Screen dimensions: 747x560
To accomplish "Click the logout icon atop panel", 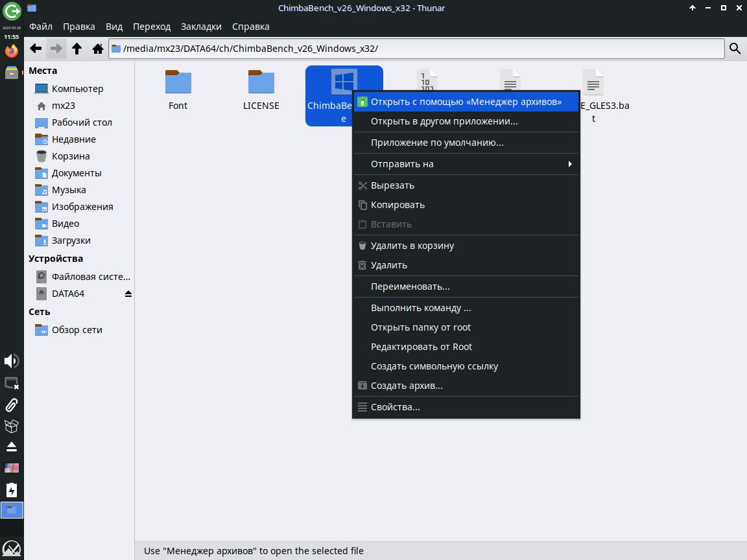I will pyautogui.click(x=12, y=11).
